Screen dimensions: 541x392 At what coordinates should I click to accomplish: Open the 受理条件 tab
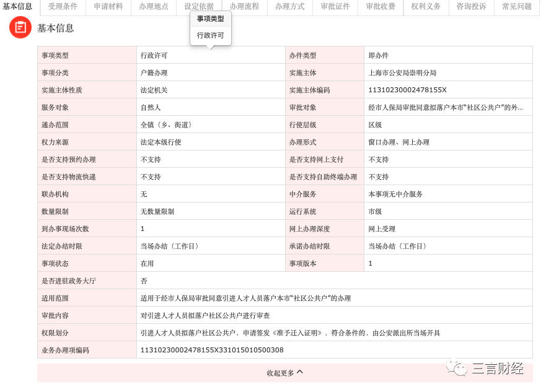click(x=63, y=6)
